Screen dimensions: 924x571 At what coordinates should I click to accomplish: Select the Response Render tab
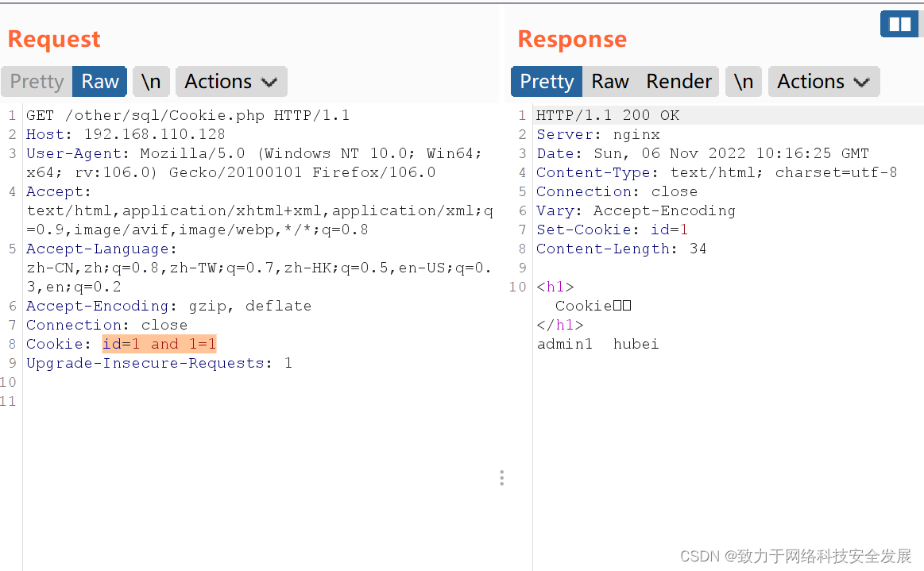(679, 81)
